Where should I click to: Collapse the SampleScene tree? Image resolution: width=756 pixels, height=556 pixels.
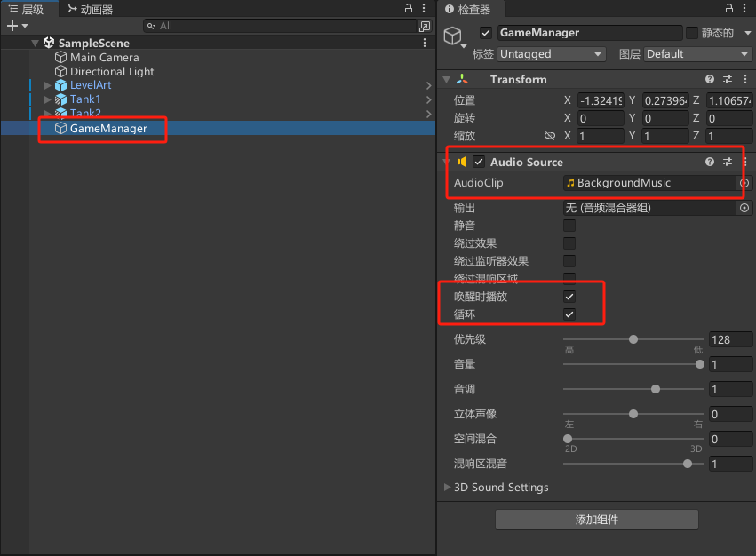tap(35, 43)
